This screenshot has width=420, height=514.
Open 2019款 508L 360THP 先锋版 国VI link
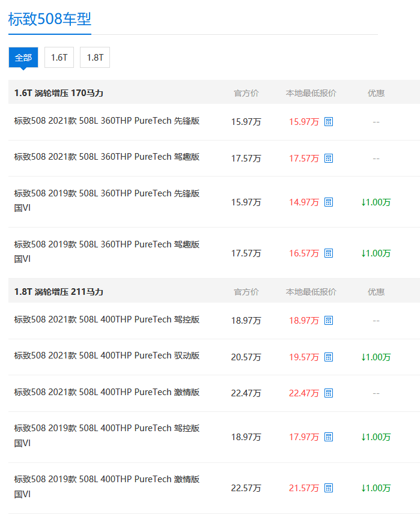[x=106, y=201]
